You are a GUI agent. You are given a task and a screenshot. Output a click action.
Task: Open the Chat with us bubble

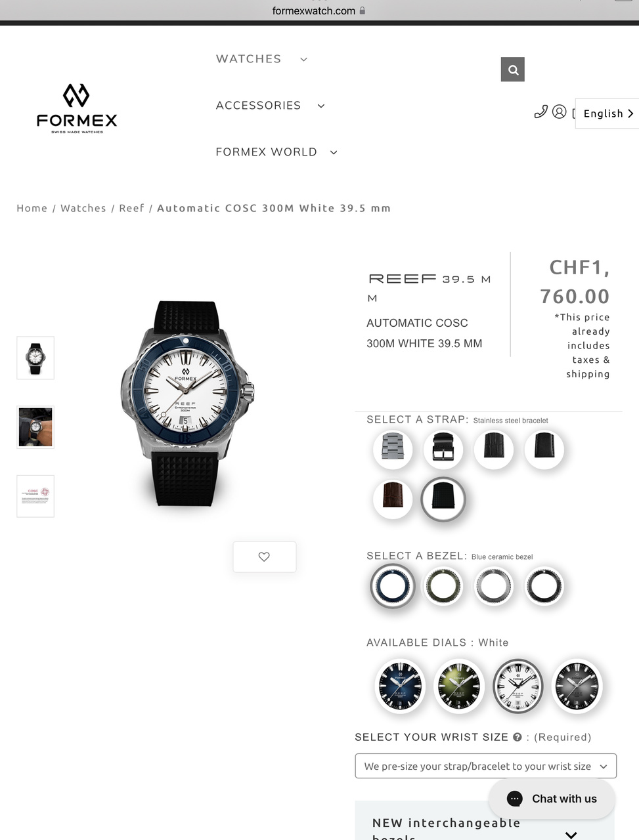tap(552, 799)
